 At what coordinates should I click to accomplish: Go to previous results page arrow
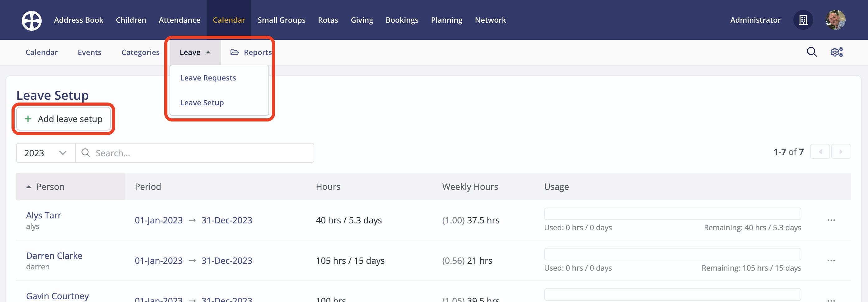coord(820,152)
